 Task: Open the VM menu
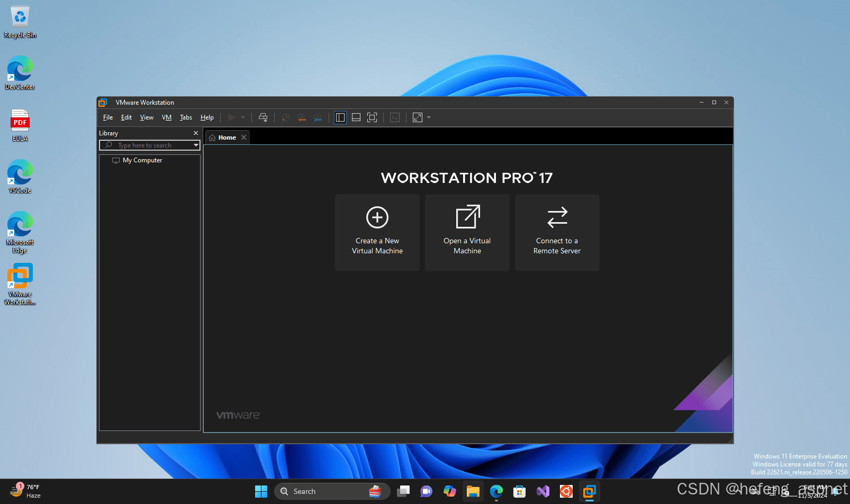click(x=166, y=117)
